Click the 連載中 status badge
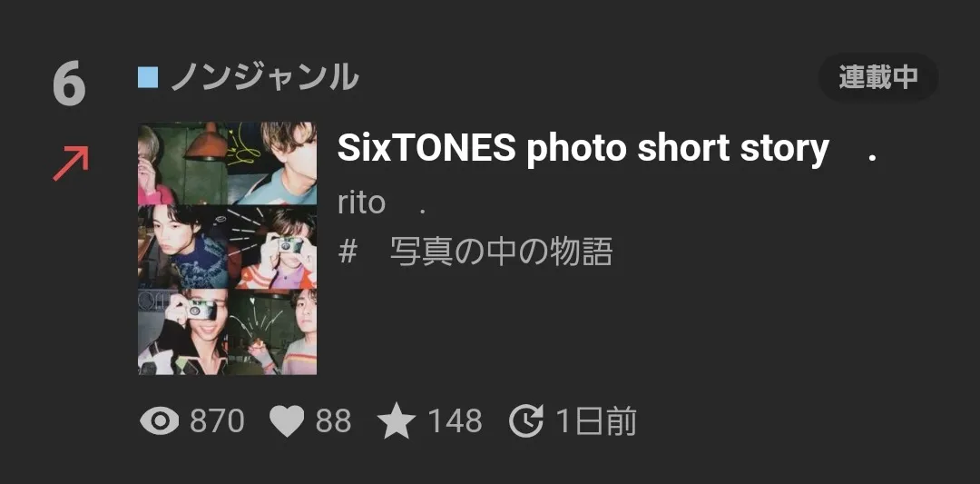Viewport: 980px width, 484px height. 878,77
